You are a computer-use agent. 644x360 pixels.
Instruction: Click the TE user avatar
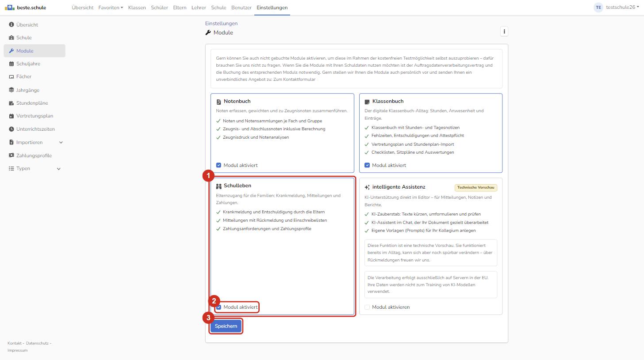tap(598, 8)
